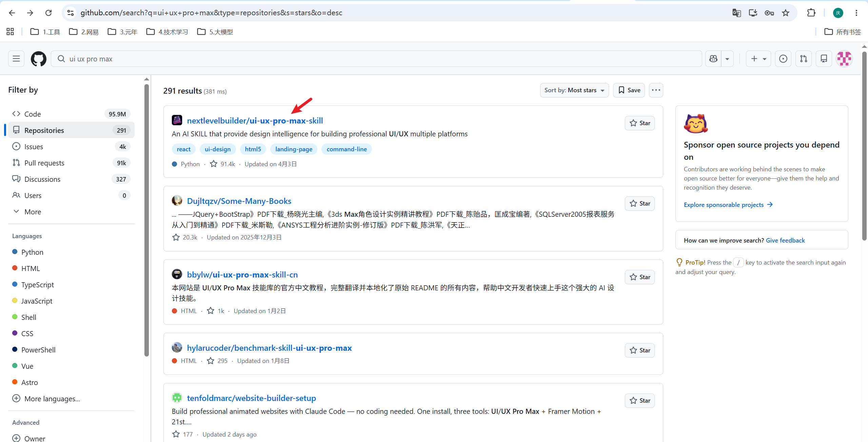The width and height of the screenshot is (868, 442).
Task: Click the nextlevelbuilder repository avatar
Action: click(x=177, y=120)
